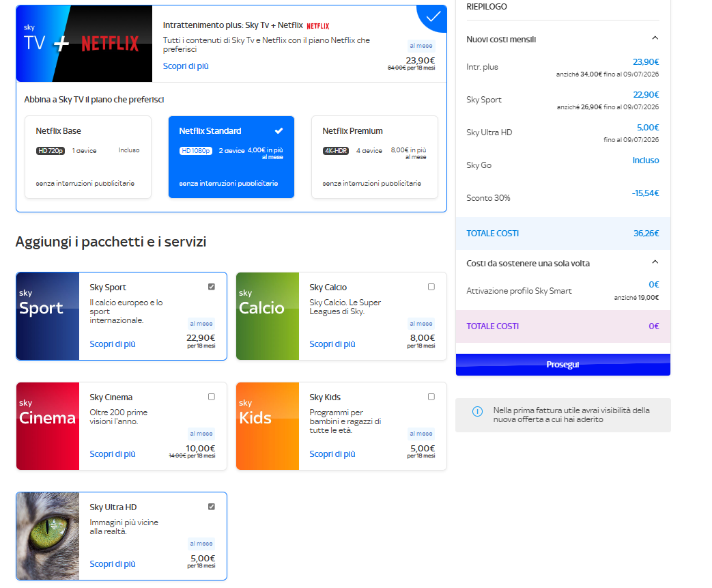Viewport: 712px width, 588px height.
Task: Click the Sky Sport logo tile
Action: click(48, 316)
